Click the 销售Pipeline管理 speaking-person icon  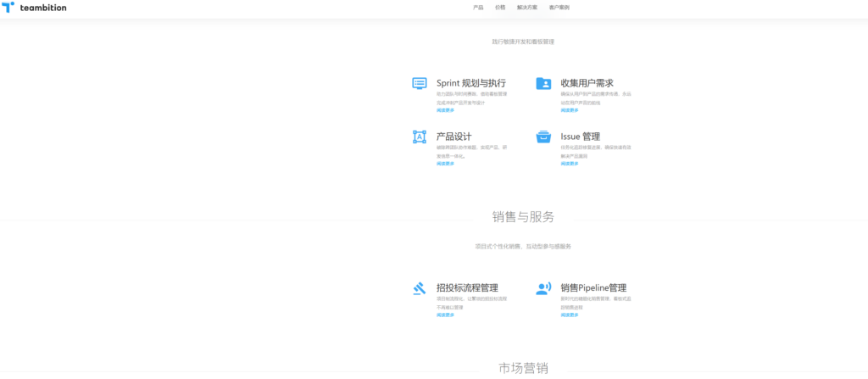pos(543,288)
